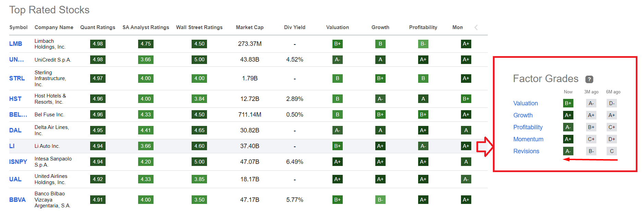Click the Li Auto Inc. company name
The height and width of the screenshot is (220, 644).
click(x=47, y=146)
